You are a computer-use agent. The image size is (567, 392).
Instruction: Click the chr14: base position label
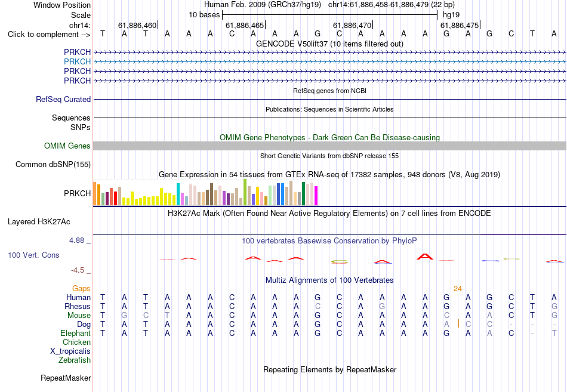79,25
